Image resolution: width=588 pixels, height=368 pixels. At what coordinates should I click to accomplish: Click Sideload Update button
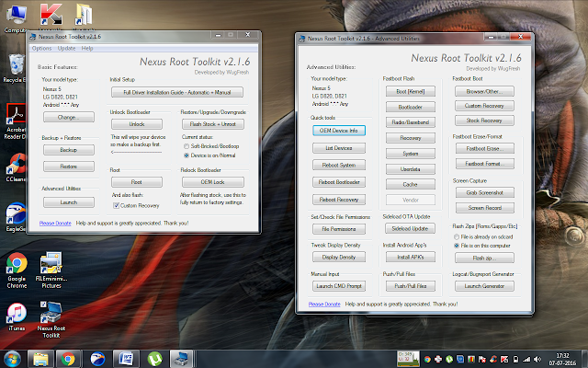[x=410, y=228]
